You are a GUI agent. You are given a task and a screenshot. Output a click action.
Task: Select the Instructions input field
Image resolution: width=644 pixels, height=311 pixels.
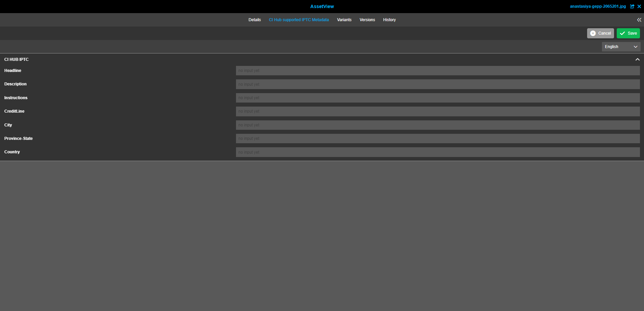(x=438, y=98)
